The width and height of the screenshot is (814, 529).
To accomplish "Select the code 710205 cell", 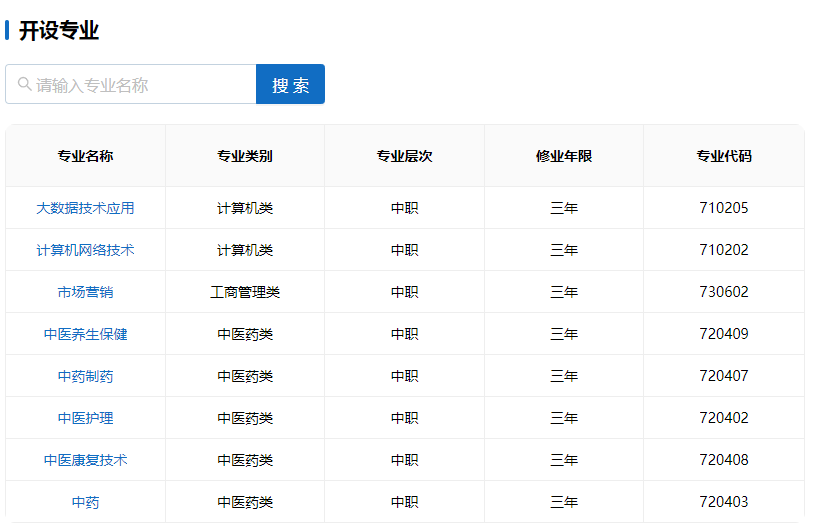I will click(x=724, y=208).
